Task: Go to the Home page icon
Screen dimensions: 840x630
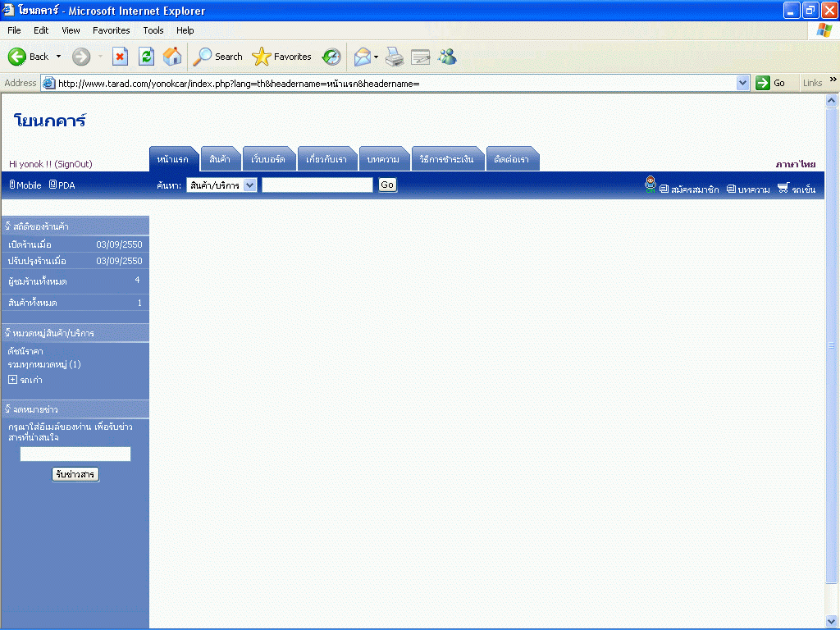Action: point(172,57)
